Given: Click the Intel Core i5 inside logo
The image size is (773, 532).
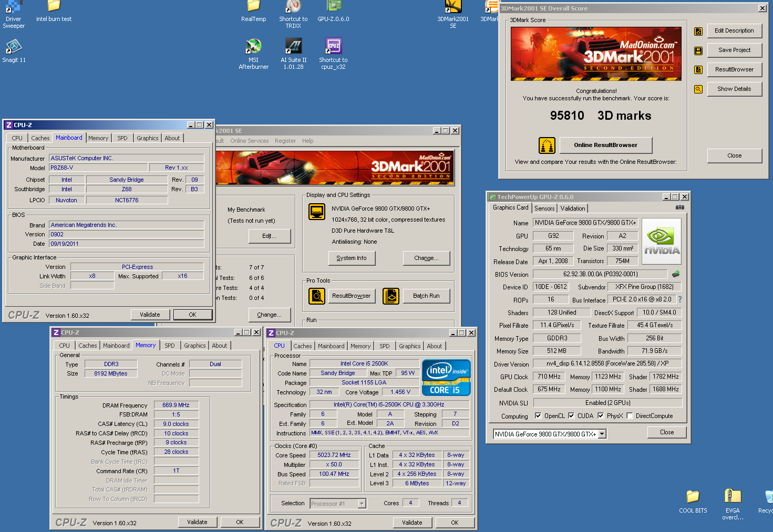Looking at the screenshot, I should (x=446, y=377).
